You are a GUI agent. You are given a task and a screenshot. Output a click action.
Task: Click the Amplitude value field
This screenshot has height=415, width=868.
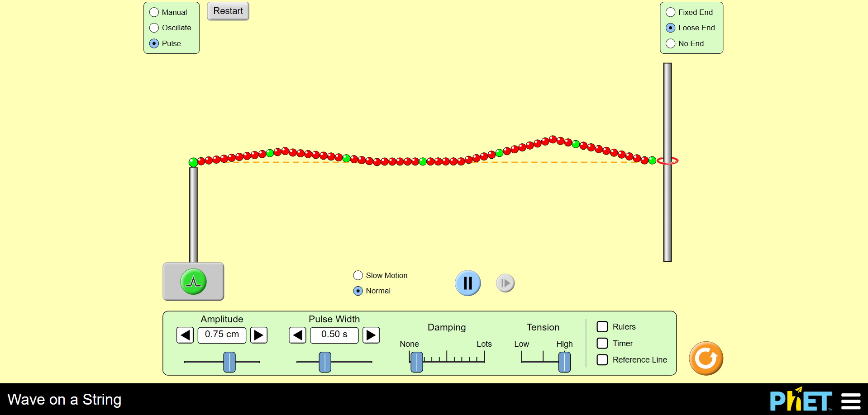(222, 335)
